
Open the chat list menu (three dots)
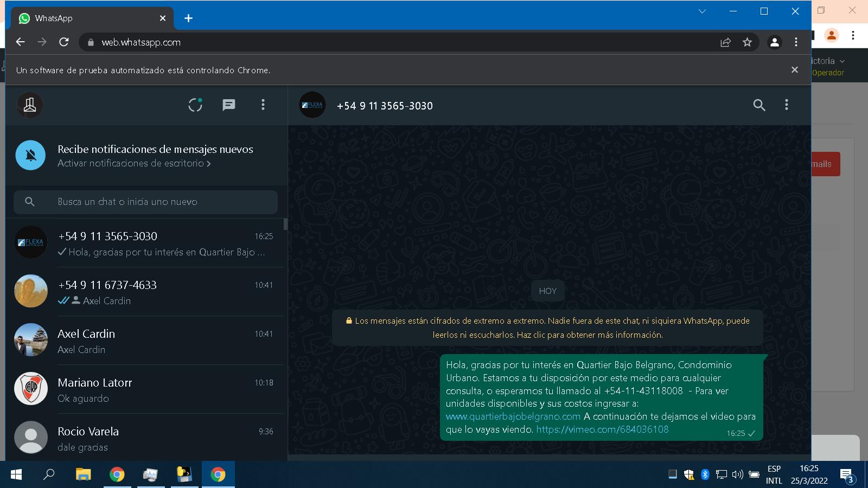click(x=263, y=105)
